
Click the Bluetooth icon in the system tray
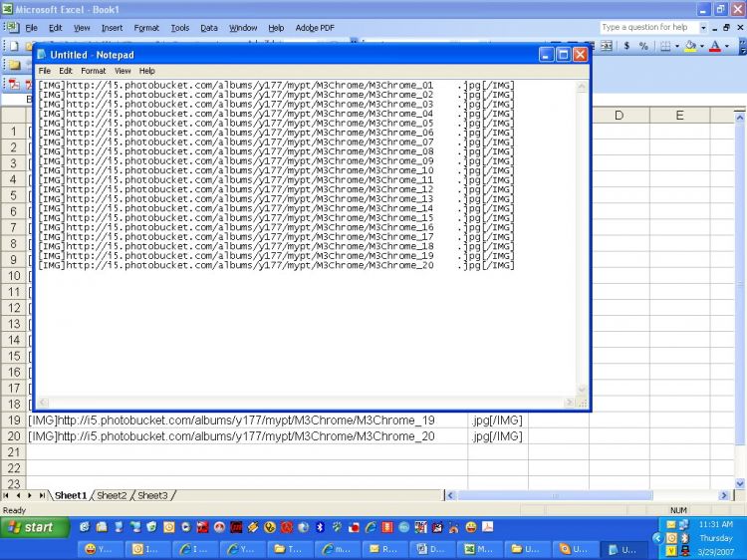(684, 538)
